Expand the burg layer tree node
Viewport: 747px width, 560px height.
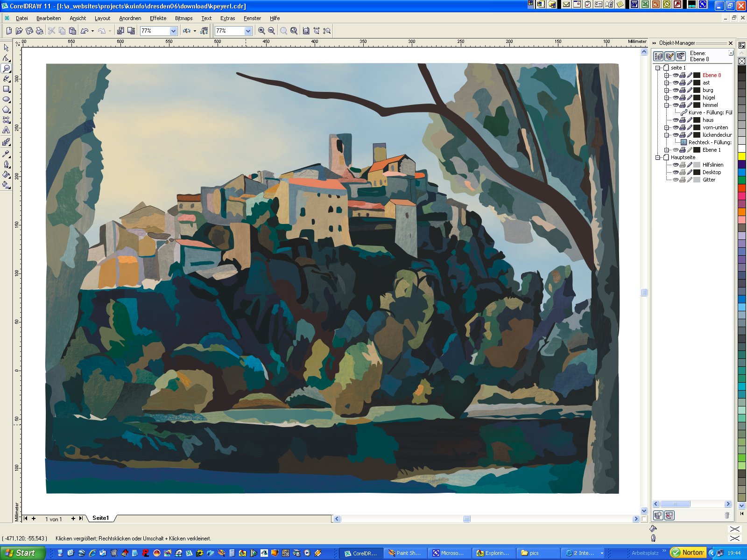[667, 90]
